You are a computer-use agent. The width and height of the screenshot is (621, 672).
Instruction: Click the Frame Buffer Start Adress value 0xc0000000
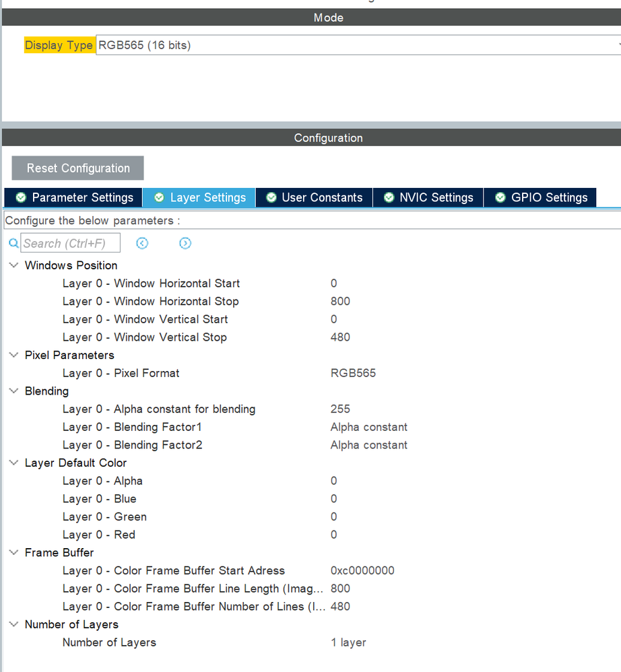(362, 570)
